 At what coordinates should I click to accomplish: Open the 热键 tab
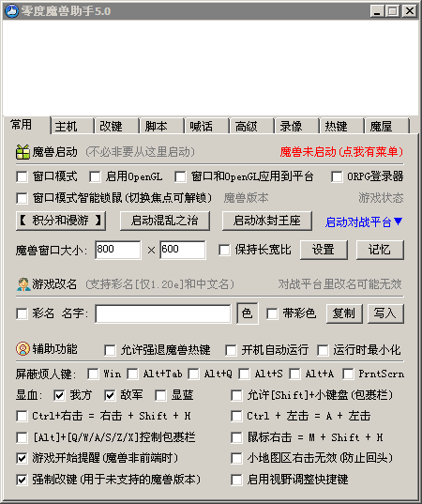click(x=341, y=126)
